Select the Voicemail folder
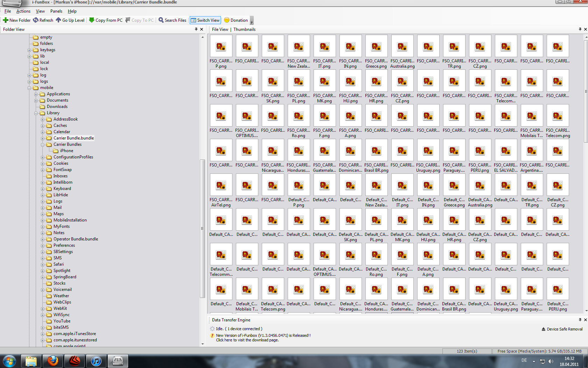The width and height of the screenshot is (588, 368). [x=62, y=289]
